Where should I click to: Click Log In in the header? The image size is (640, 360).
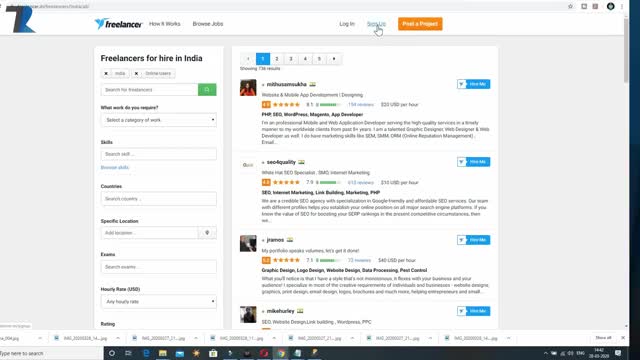(347, 24)
